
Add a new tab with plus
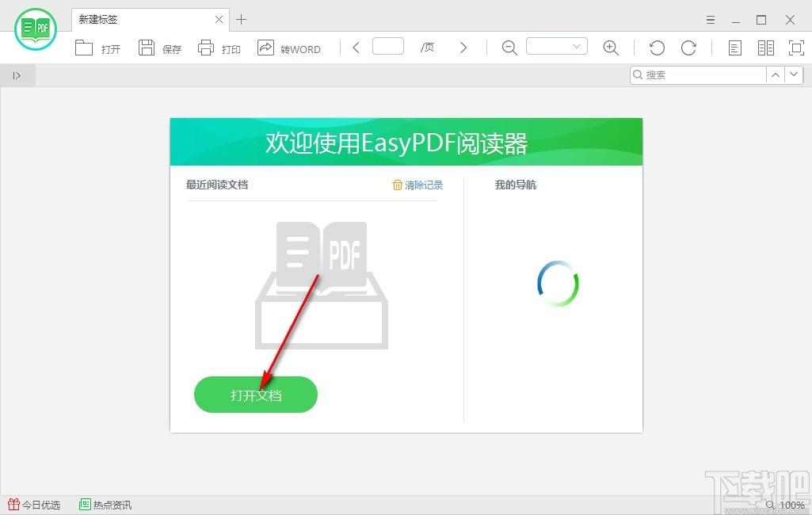(242, 20)
